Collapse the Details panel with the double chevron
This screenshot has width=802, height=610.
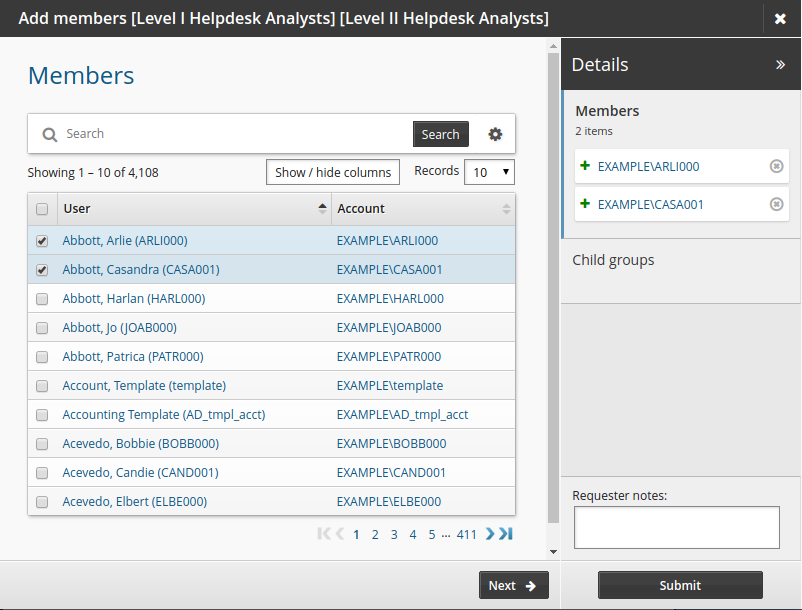click(x=780, y=65)
